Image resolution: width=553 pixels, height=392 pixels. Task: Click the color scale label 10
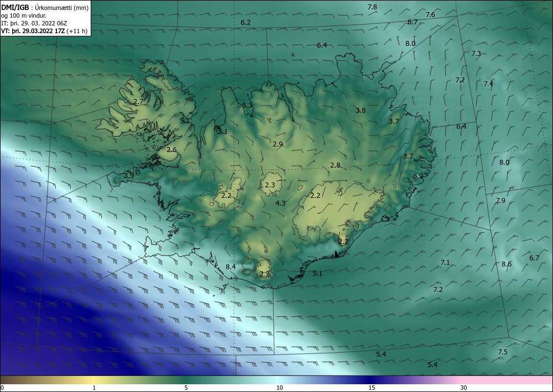279,388
